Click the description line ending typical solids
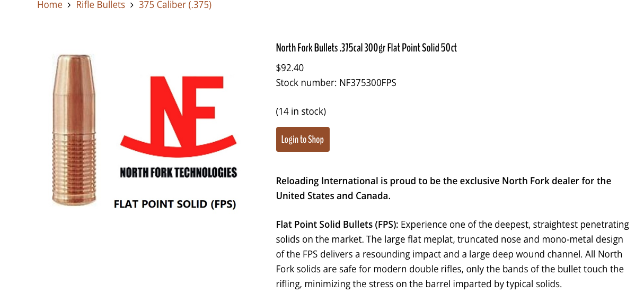This screenshot has width=644, height=301. (419, 283)
